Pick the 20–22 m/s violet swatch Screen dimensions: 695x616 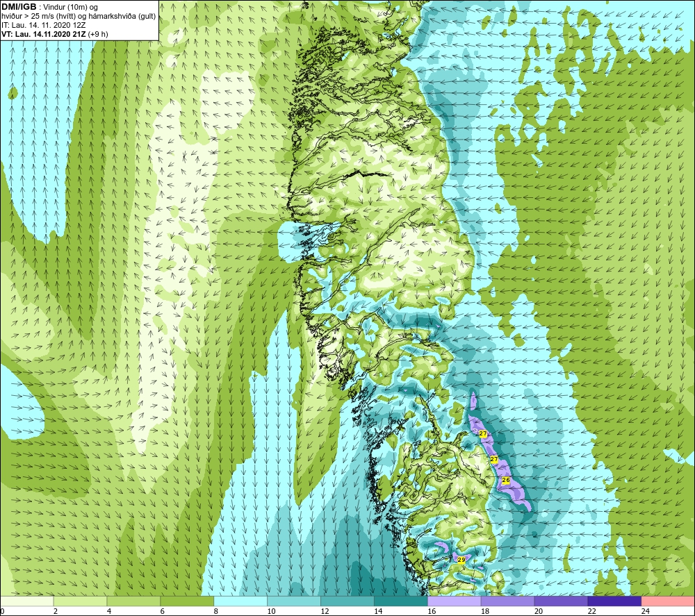[x=561, y=601]
